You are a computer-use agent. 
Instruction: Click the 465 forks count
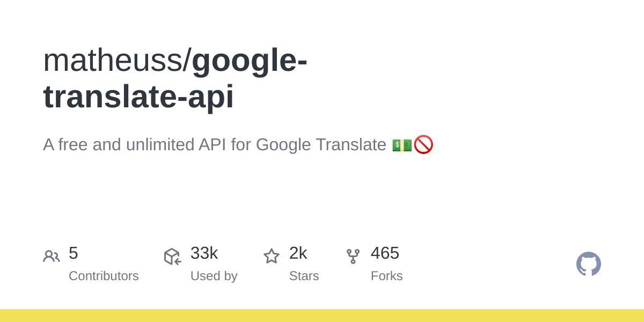point(385,253)
